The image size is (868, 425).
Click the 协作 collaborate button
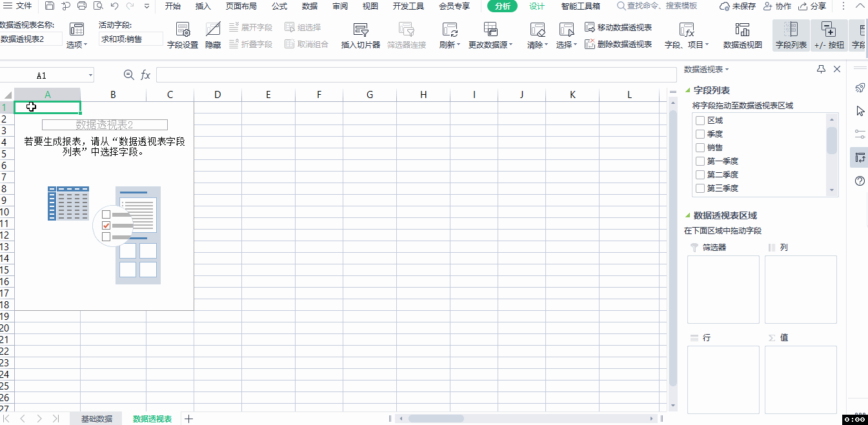pos(777,6)
